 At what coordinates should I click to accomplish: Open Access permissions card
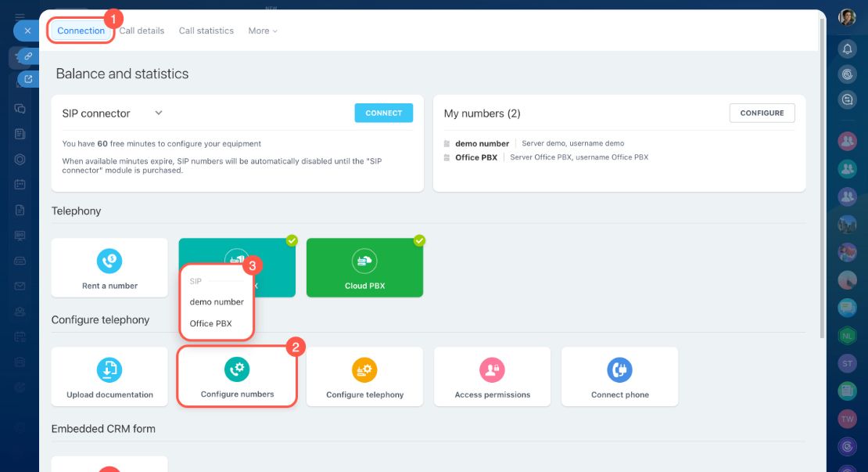click(492, 377)
